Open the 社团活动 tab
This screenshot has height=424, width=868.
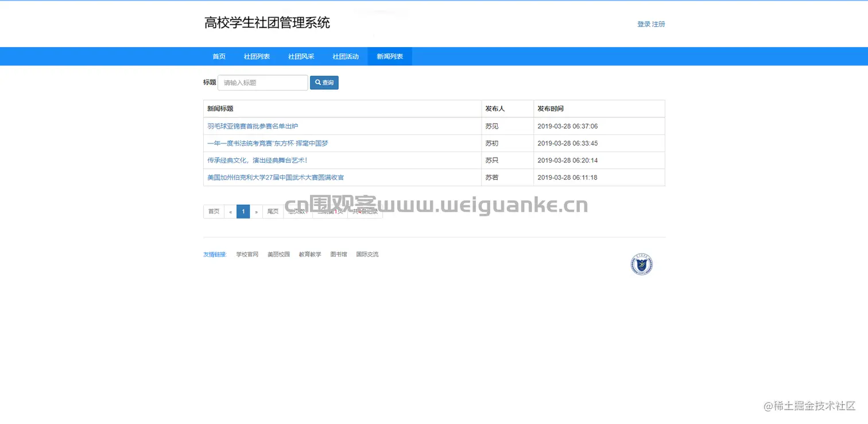coord(346,56)
